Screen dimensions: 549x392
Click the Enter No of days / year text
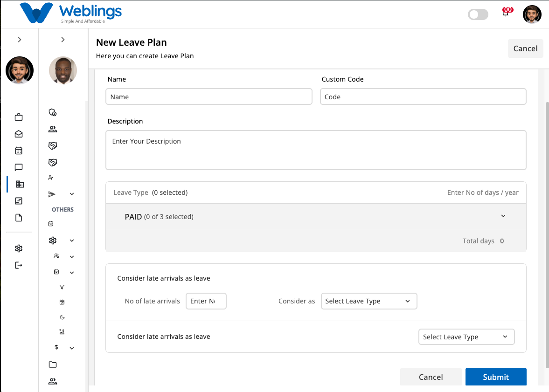click(x=483, y=193)
